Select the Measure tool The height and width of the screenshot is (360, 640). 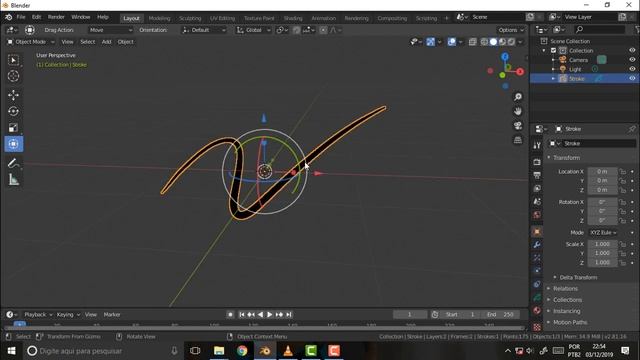[13, 180]
